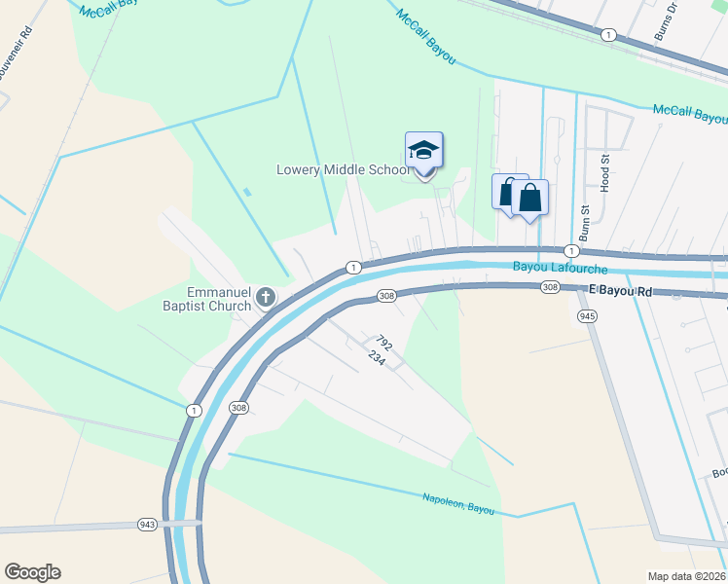Click the Lowery Middle School graduation cap marker
The height and width of the screenshot is (584, 728).
click(x=424, y=150)
